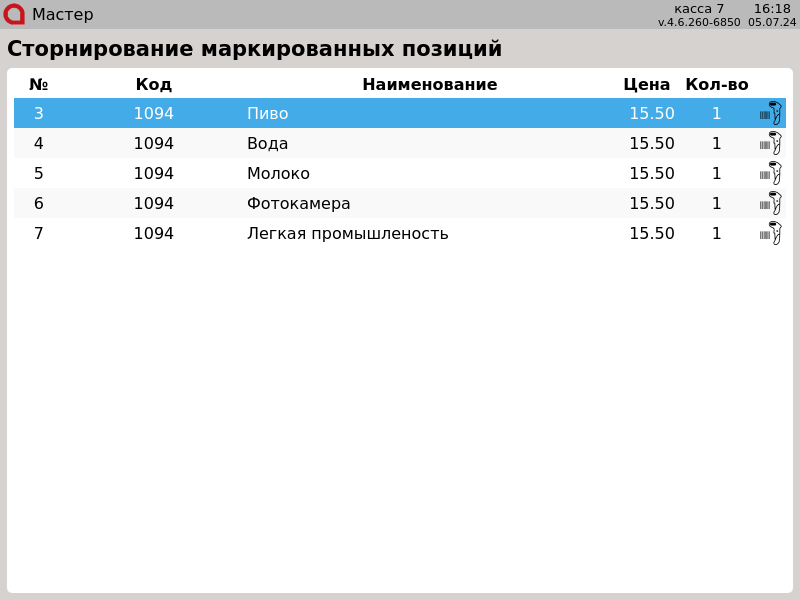Click the barcode scanner icon in the Вода row
Image resolution: width=800 pixels, height=600 pixels.
[770, 143]
